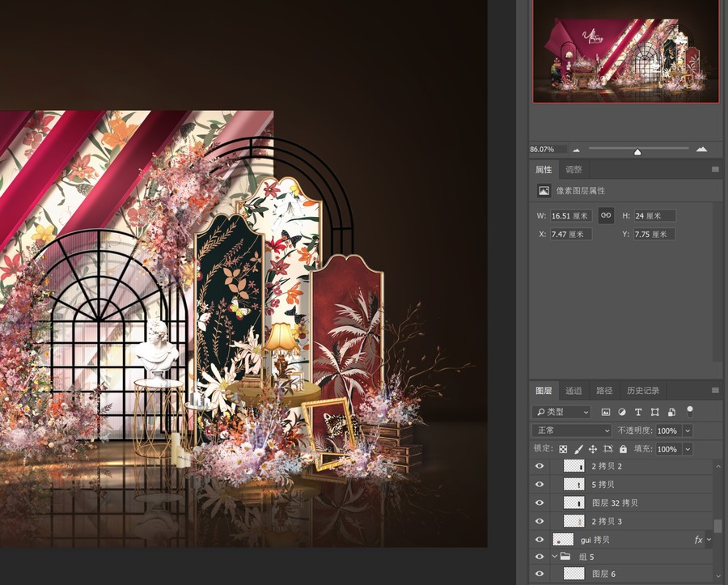Move the navigator zoom slider handle
This screenshot has height=585, width=728.
(x=637, y=151)
